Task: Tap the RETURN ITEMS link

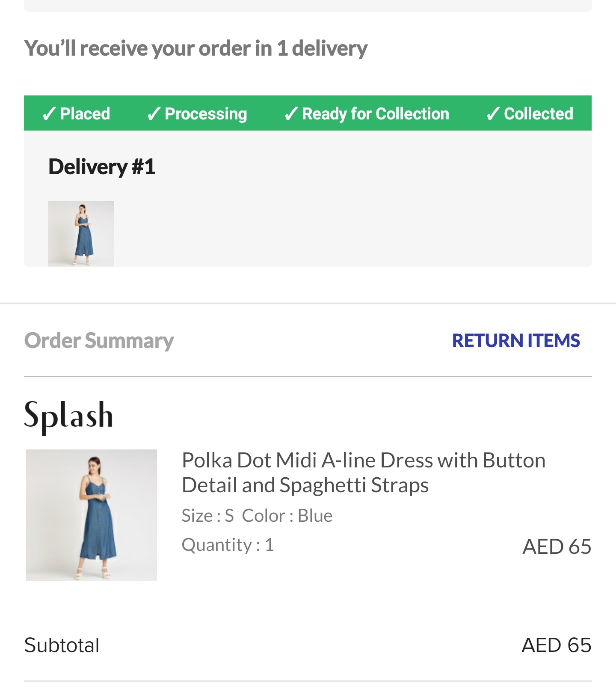Action: (516, 341)
